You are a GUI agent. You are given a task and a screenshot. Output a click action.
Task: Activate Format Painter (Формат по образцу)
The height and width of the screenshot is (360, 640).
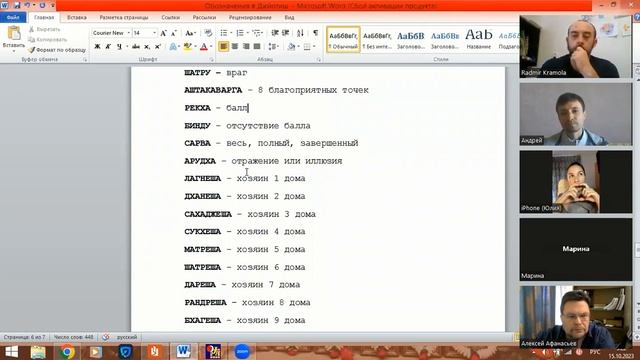coord(57,50)
